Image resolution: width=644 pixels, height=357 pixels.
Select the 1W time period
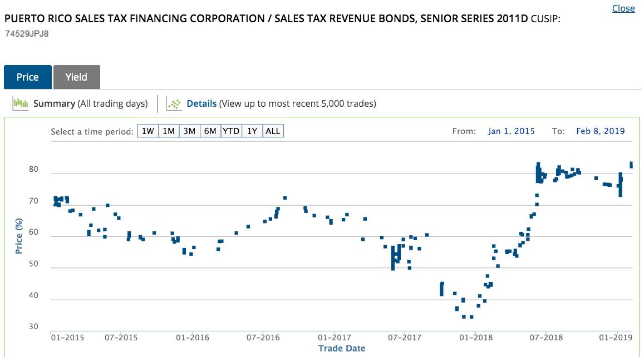click(x=148, y=131)
